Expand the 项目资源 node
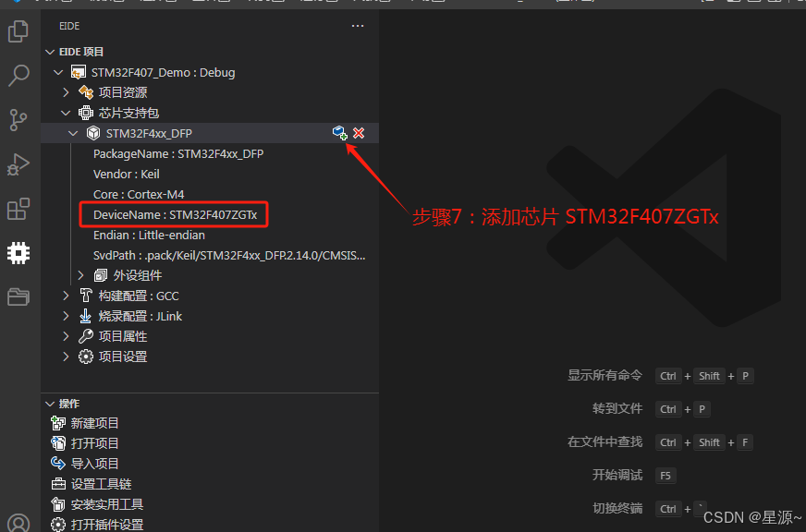The width and height of the screenshot is (806, 532). pyautogui.click(x=66, y=92)
